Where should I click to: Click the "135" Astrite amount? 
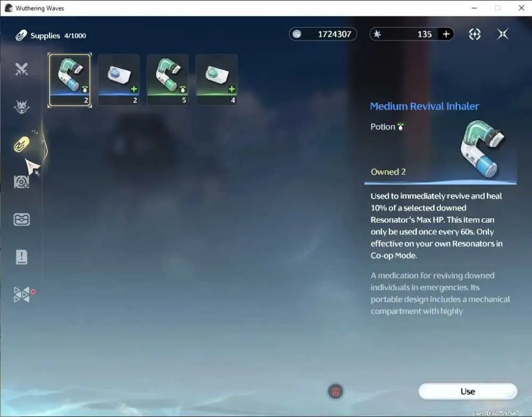(x=425, y=34)
